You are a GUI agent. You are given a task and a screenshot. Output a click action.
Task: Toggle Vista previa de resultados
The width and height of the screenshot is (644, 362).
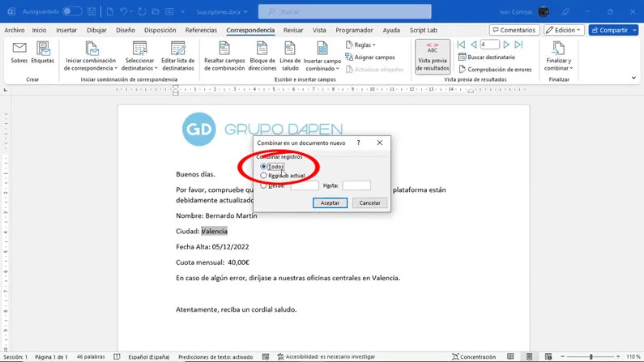point(432,57)
